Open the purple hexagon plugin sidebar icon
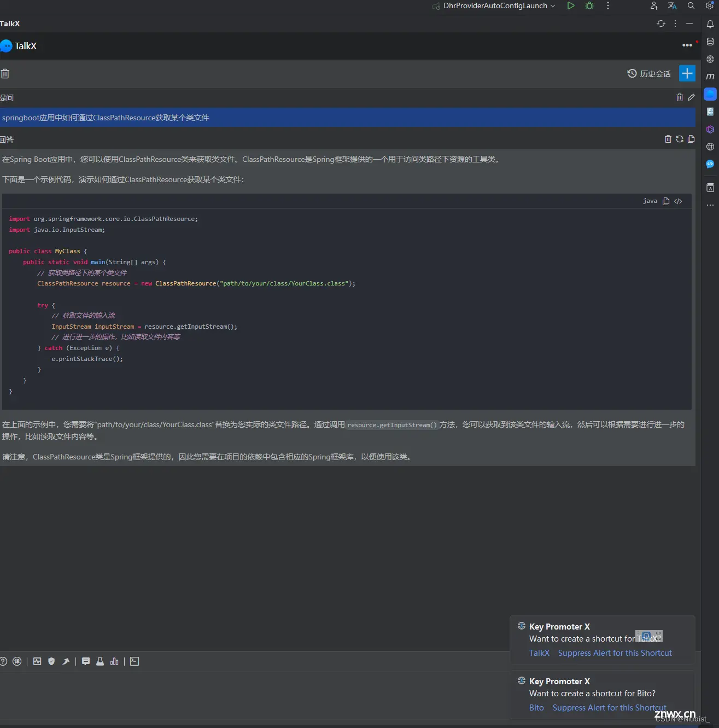The width and height of the screenshot is (719, 728). coord(710,130)
